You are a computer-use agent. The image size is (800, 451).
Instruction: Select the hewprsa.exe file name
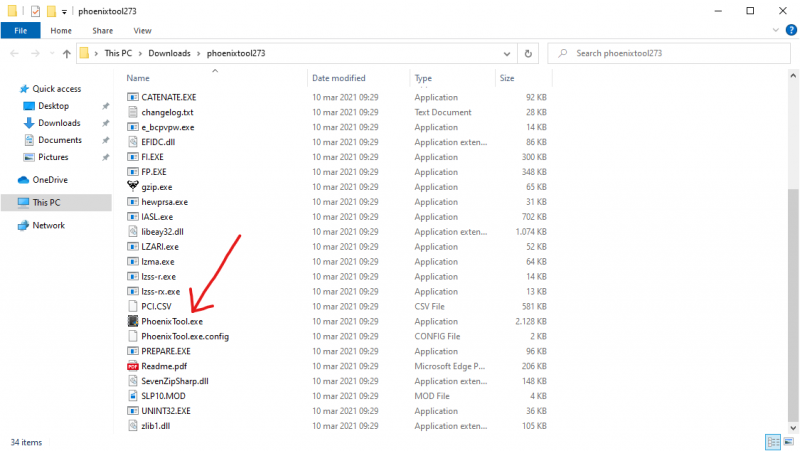(x=164, y=202)
